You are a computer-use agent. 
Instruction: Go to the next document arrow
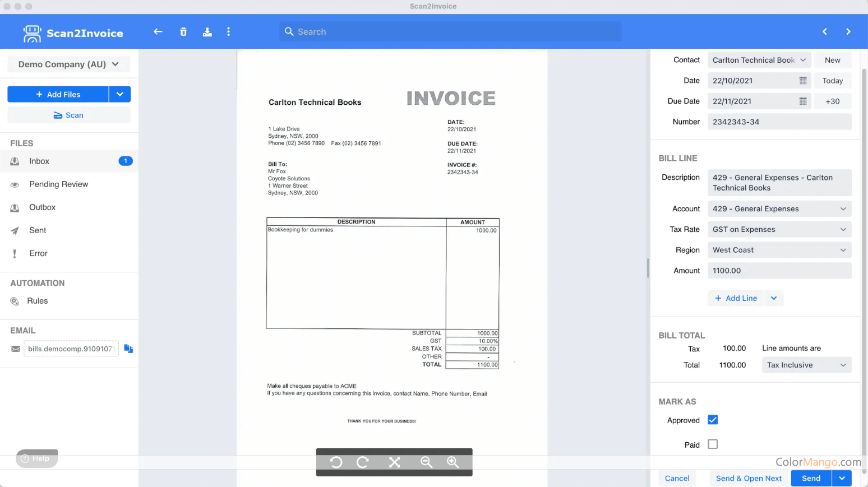tap(848, 32)
